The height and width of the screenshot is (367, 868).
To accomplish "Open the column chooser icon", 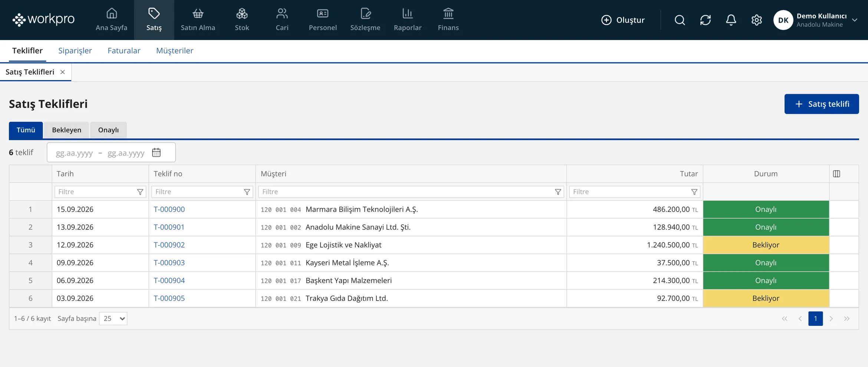I will click(x=836, y=174).
